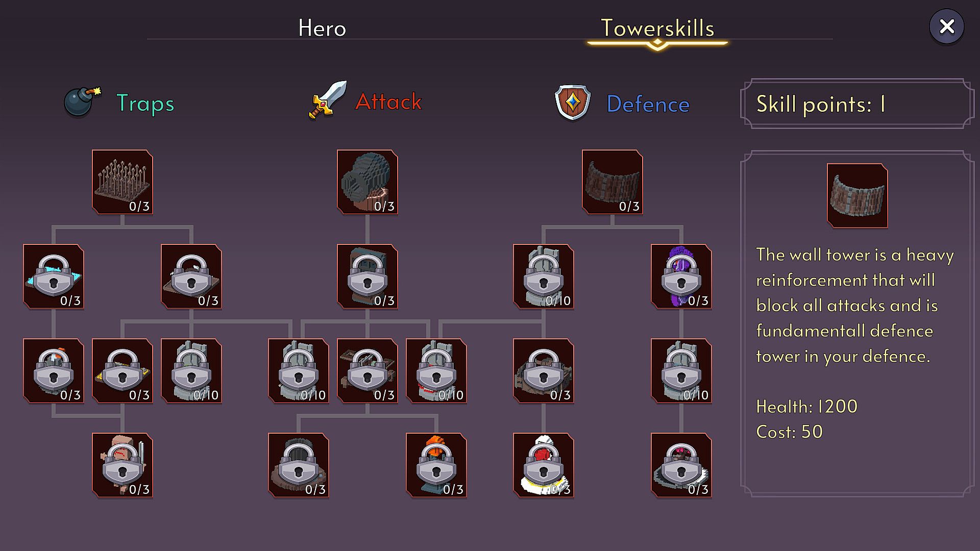This screenshot has width=980, height=551.
Task: Select the wall tower skill under Defence
Action: (612, 182)
